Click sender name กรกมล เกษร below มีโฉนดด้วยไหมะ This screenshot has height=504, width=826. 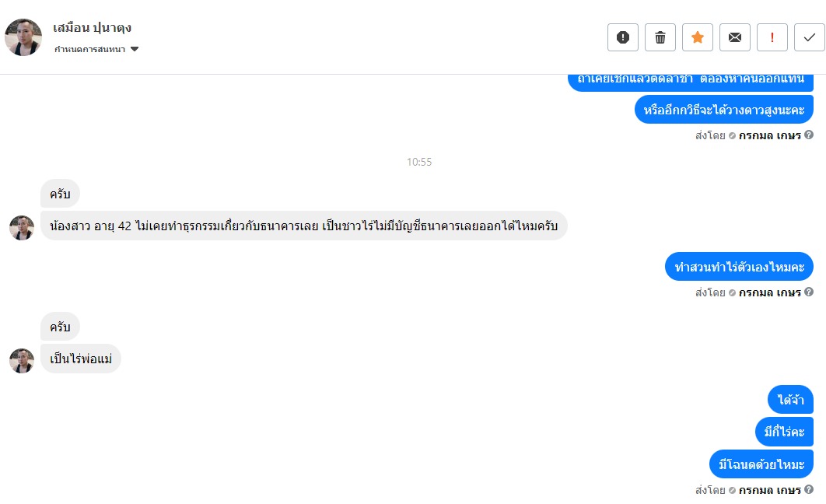(x=769, y=490)
